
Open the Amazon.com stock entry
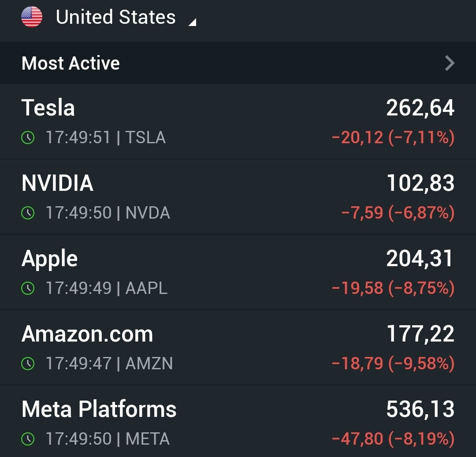(x=238, y=347)
